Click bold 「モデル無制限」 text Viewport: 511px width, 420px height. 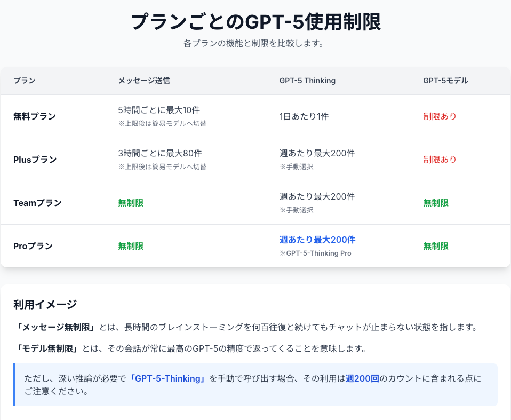tap(47, 348)
